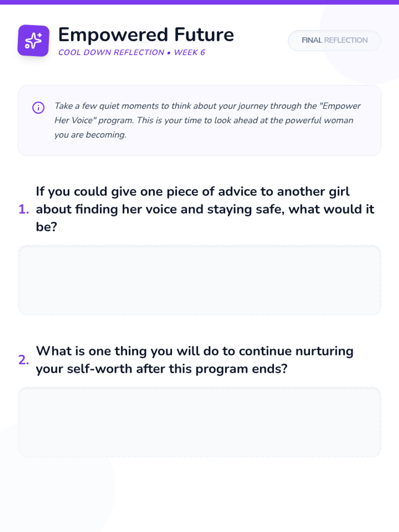Click the purple sparkle logo icon

[33, 41]
